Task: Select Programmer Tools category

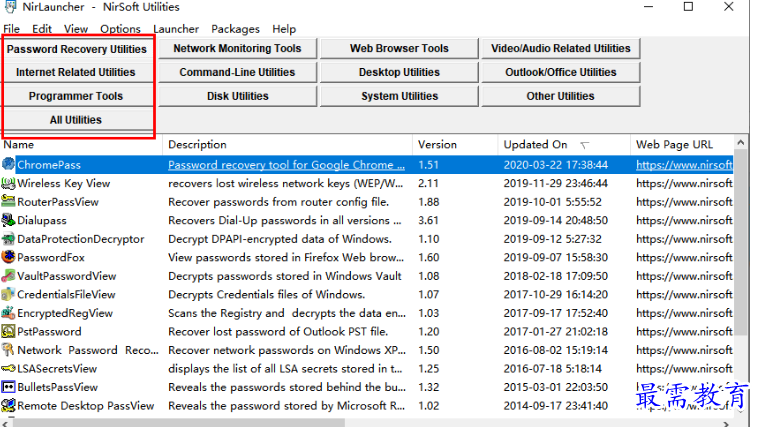Action: coord(76,96)
